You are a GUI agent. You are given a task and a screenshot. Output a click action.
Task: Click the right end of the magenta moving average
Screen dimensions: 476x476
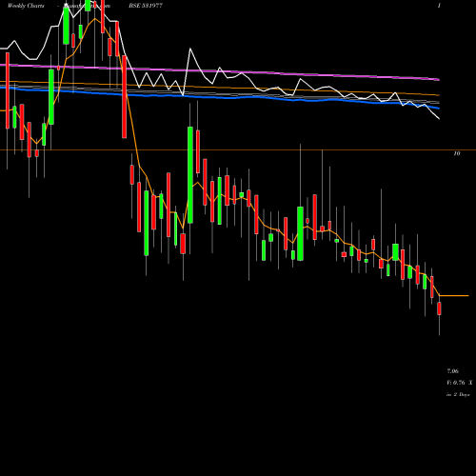pyautogui.click(x=438, y=79)
